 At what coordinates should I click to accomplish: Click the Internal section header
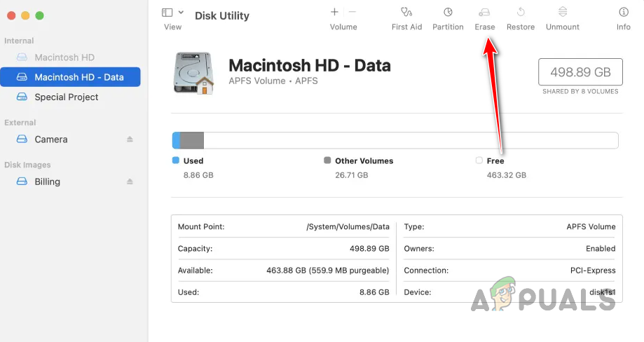[19, 41]
